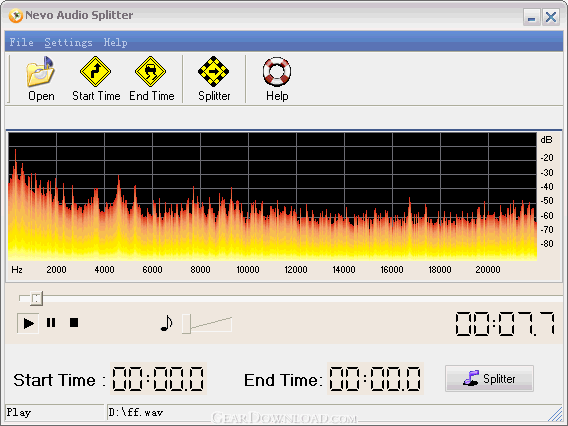This screenshot has height=426, width=568.
Task: Minimize the Nevo Audio Splitter window
Action: (x=531, y=17)
